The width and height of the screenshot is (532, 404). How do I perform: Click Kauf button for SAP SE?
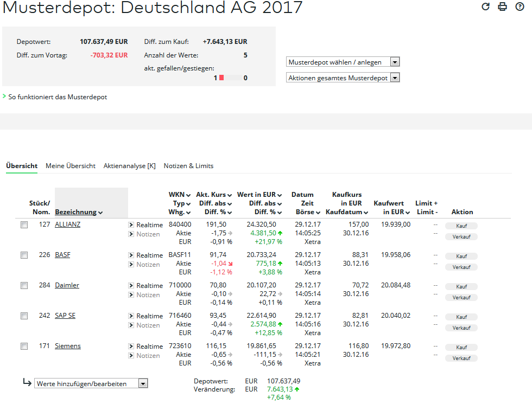461,317
